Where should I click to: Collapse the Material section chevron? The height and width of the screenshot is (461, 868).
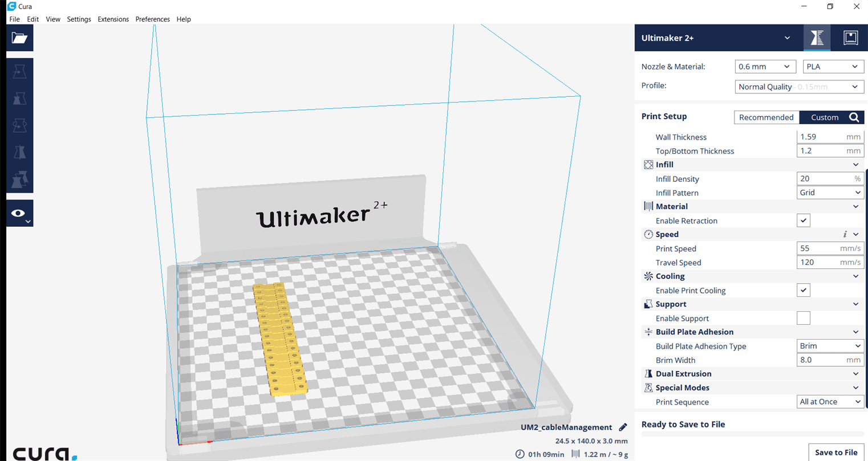coord(855,206)
